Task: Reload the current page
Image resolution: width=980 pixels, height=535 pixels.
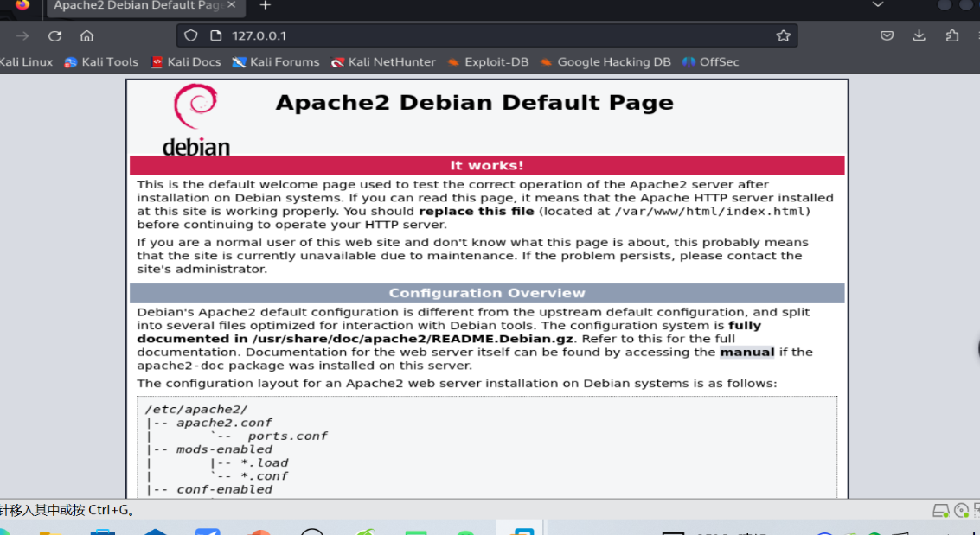Action: [54, 35]
